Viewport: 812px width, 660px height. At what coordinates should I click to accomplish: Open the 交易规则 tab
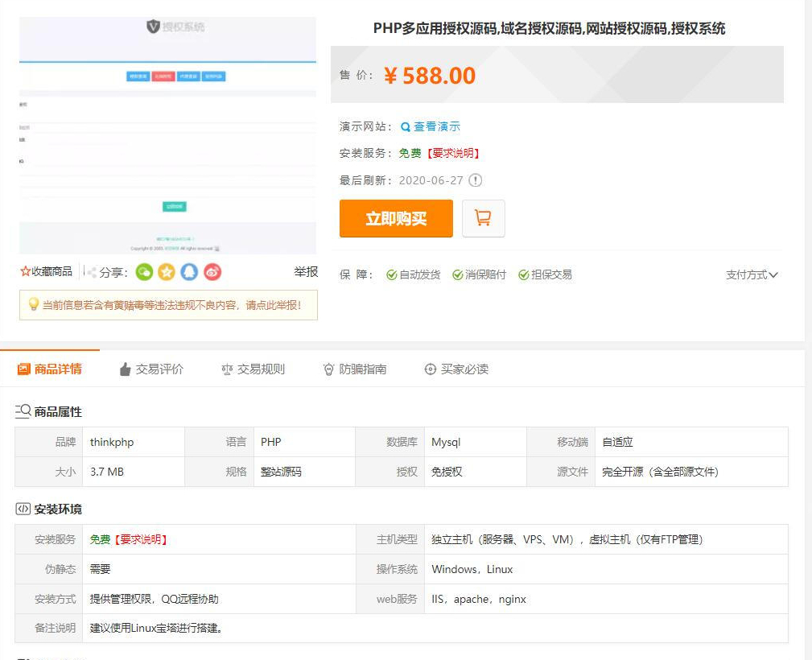253,369
